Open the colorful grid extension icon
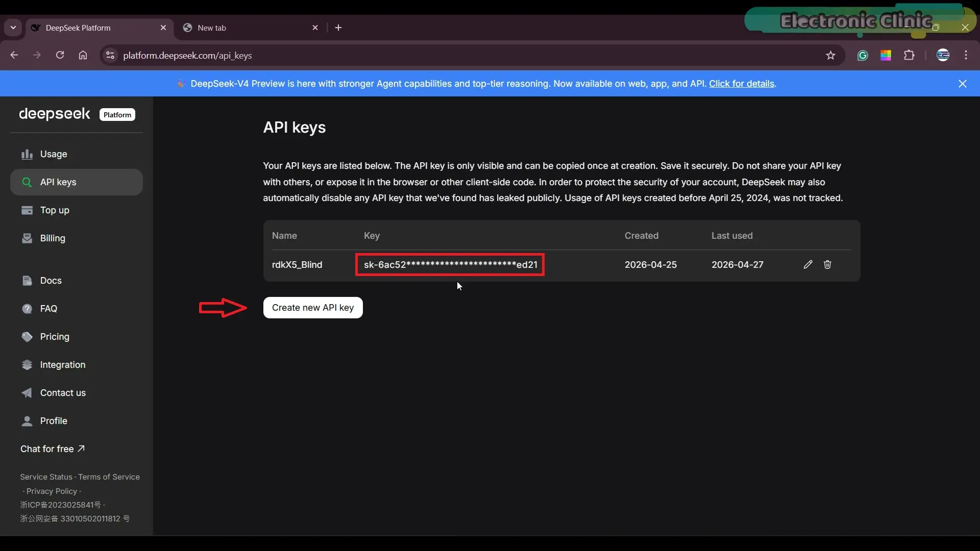Image resolution: width=980 pixels, height=551 pixels. [886, 56]
